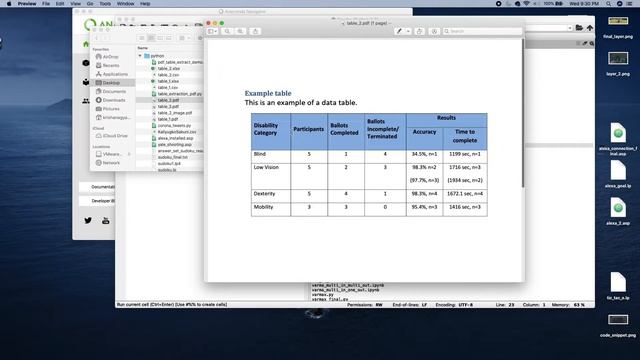This screenshot has width=640, height=360.
Task: Click the Example table heading in the PDF
Action: (268, 93)
